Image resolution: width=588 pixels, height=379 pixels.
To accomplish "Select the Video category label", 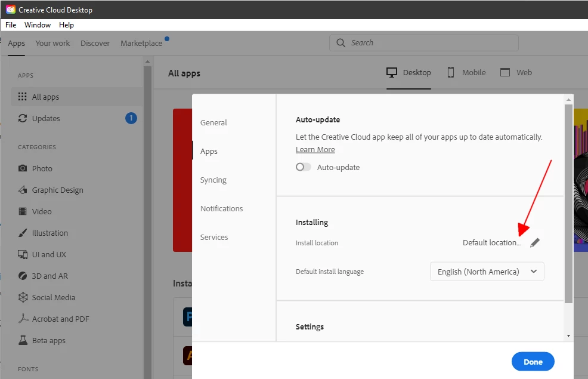I will pyautogui.click(x=42, y=211).
